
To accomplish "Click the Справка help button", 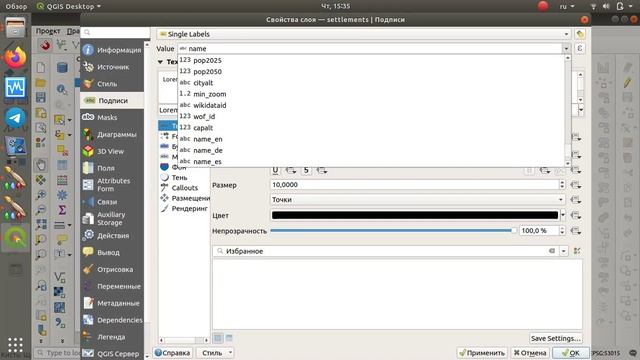I will [x=172, y=353].
